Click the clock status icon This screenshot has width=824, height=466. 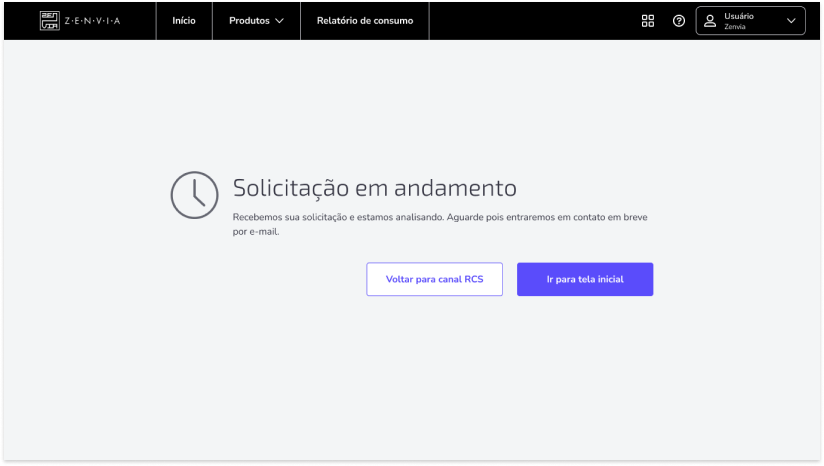[x=194, y=195]
